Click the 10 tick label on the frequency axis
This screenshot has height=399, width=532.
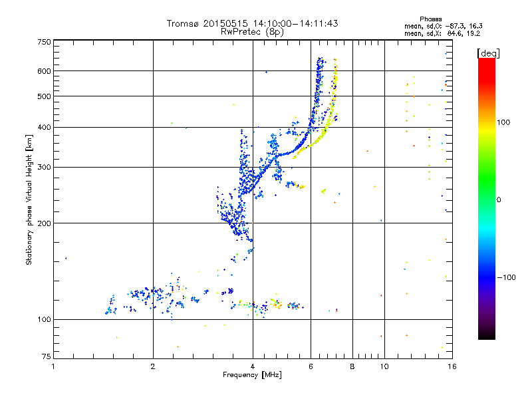tap(384, 366)
